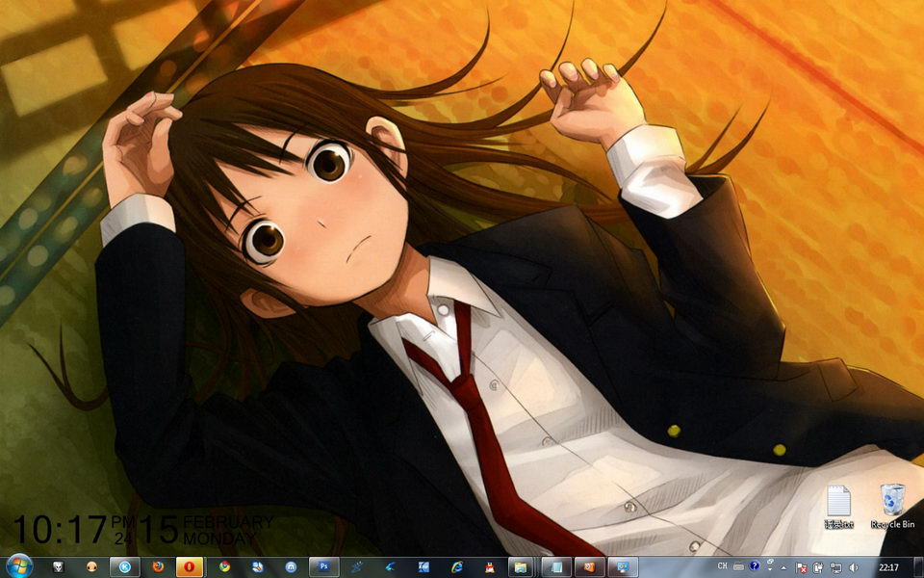Image resolution: width=924 pixels, height=578 pixels.
Task: Open the network connection tray icon
Action: [x=835, y=567]
